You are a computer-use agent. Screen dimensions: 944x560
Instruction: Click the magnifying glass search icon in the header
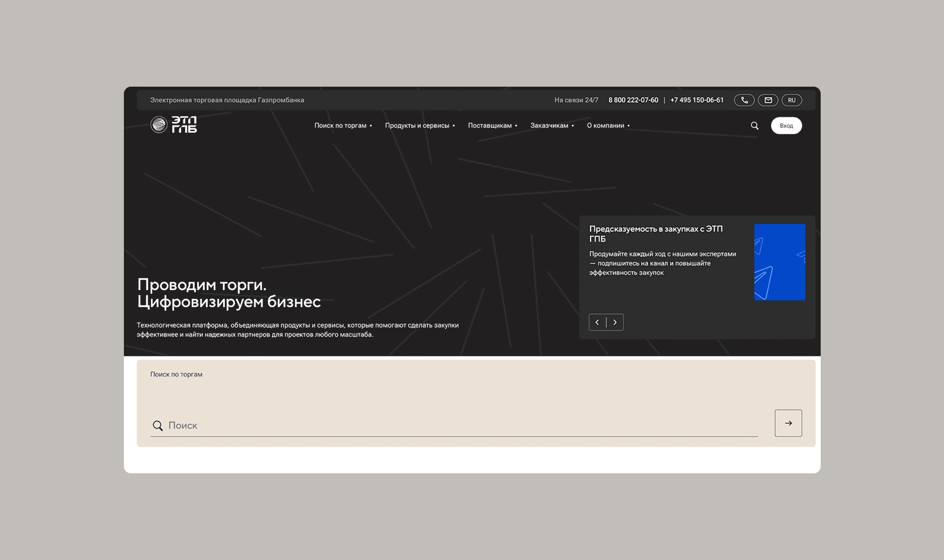755,126
